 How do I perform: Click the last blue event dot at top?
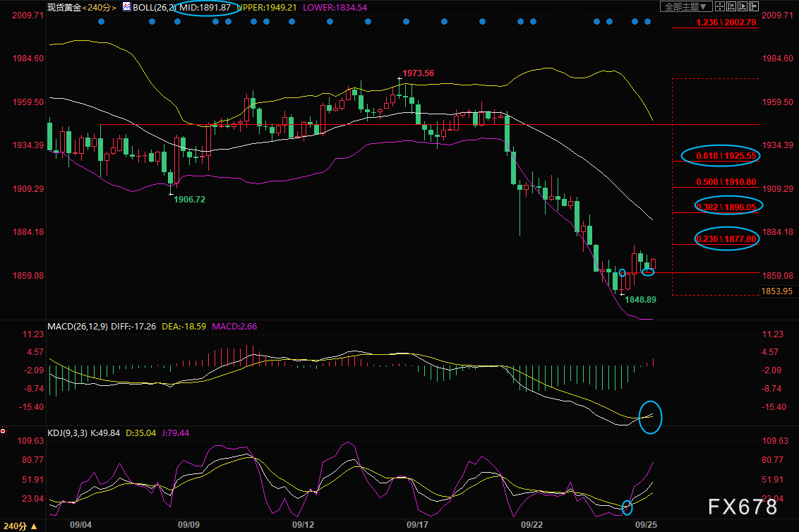(x=647, y=21)
